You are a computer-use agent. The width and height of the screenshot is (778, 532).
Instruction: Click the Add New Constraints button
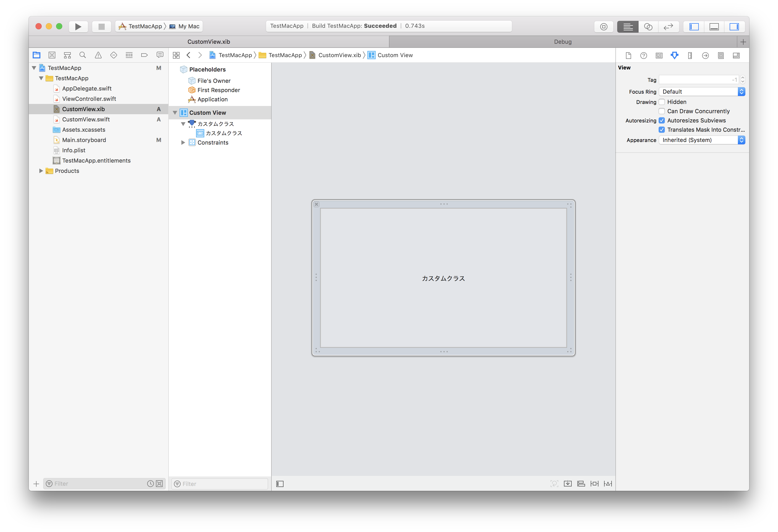(594, 483)
